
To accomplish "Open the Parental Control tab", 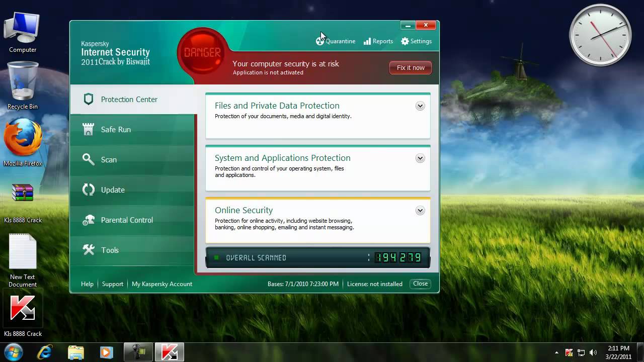I will coord(132,220).
